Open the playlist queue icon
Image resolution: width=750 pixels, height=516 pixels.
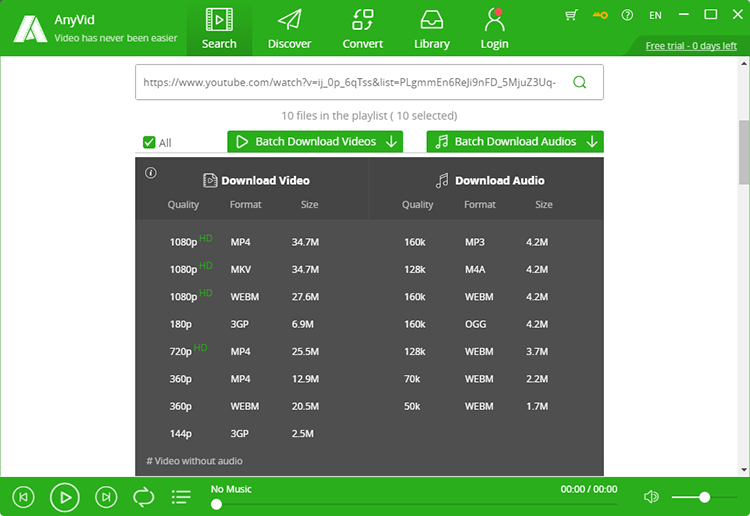(x=181, y=497)
